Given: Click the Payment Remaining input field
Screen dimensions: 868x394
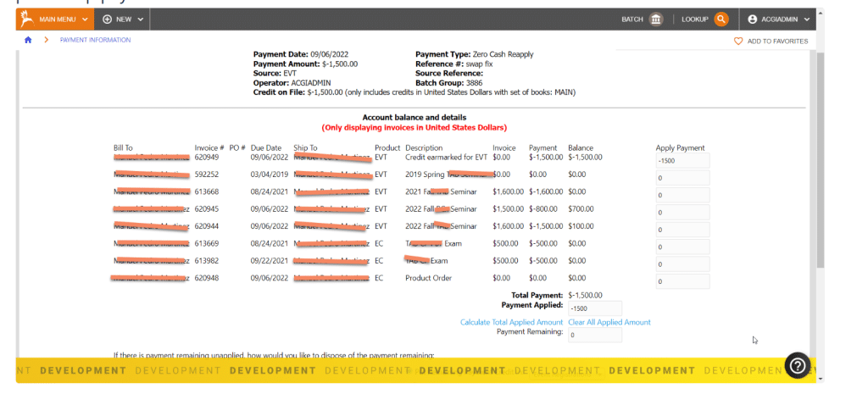Looking at the screenshot, I should [x=594, y=335].
